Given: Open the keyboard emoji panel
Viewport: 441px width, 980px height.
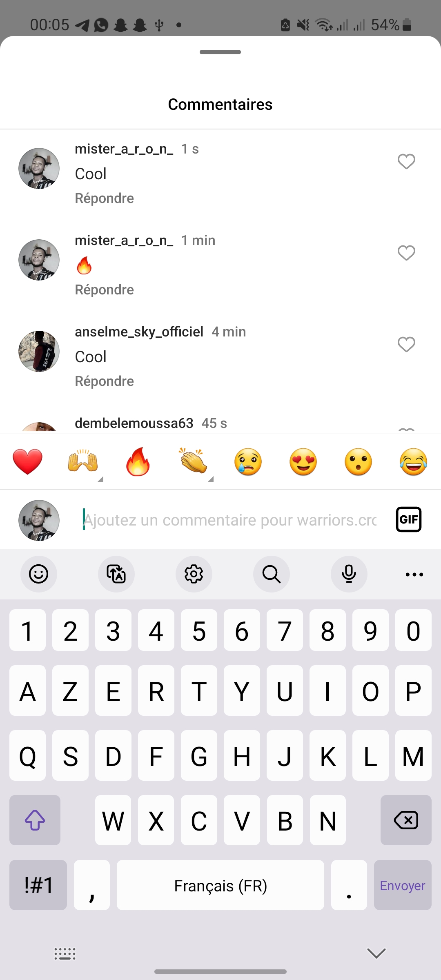Looking at the screenshot, I should pos(39,574).
